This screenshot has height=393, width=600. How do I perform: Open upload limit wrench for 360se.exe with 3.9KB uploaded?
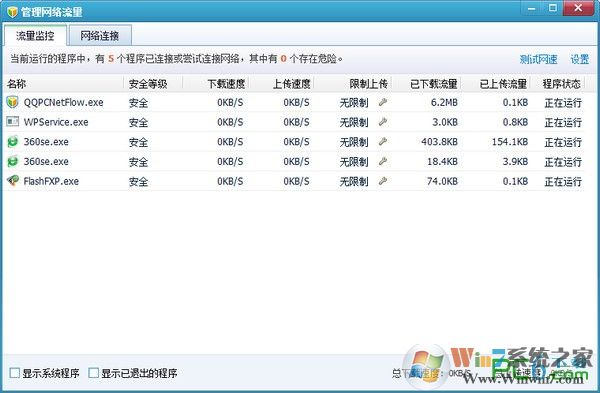pos(383,161)
